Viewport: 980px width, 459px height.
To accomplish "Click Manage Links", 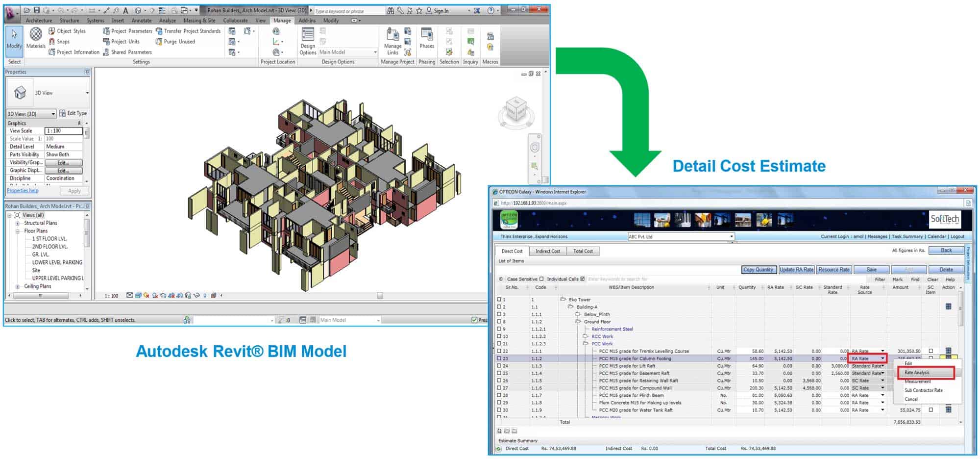I will point(392,41).
